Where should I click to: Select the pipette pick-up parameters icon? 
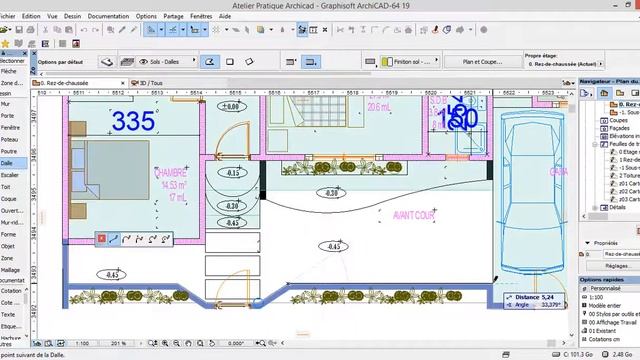pyautogui.click(x=122, y=30)
